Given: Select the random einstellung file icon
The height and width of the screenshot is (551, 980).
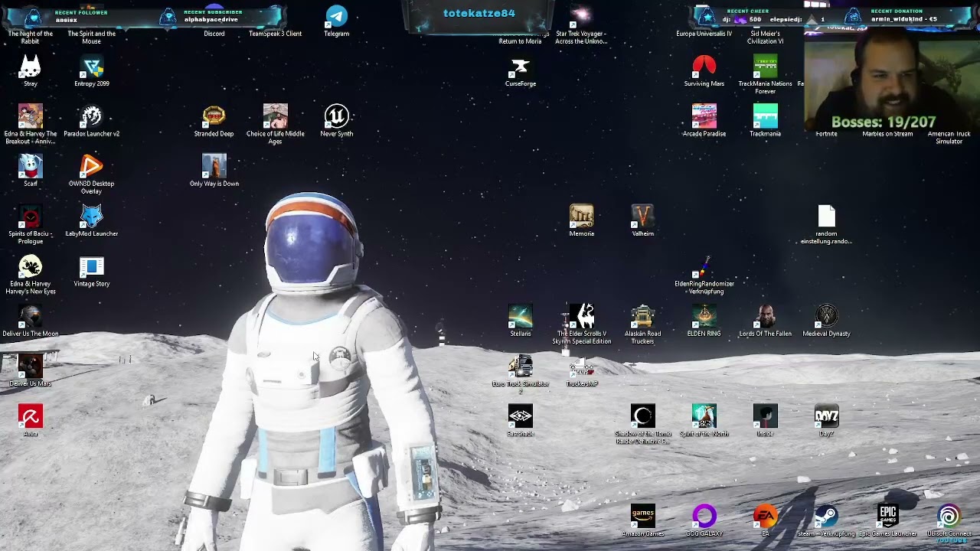Looking at the screenshot, I should tap(827, 217).
